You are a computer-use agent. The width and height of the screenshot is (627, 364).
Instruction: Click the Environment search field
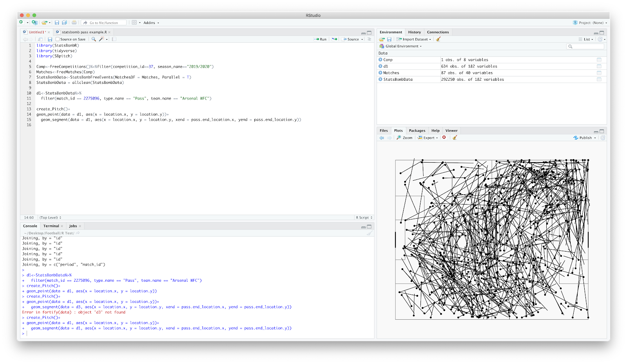[x=585, y=46]
